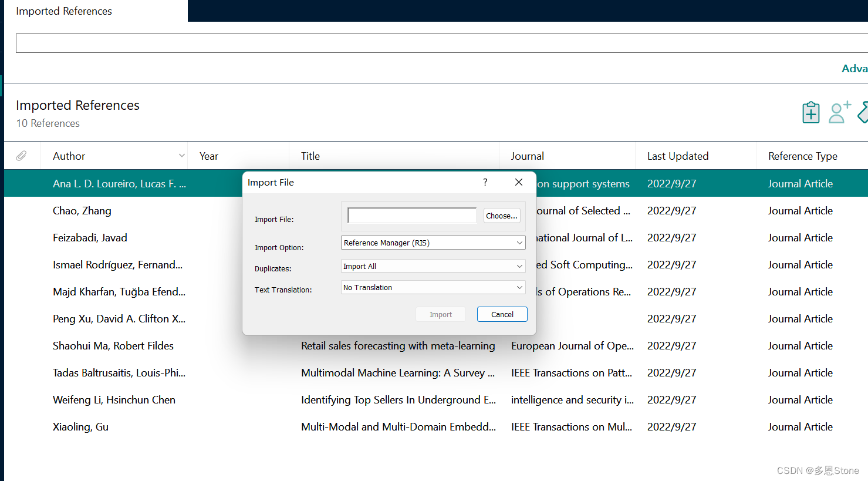Screen dimensions: 868x481
Task: Click the Choose... button to browse file
Action: click(502, 216)
